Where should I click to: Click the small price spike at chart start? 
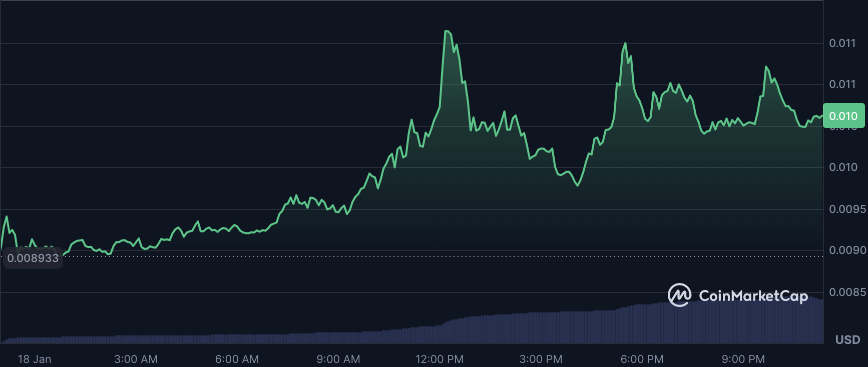click(7, 217)
